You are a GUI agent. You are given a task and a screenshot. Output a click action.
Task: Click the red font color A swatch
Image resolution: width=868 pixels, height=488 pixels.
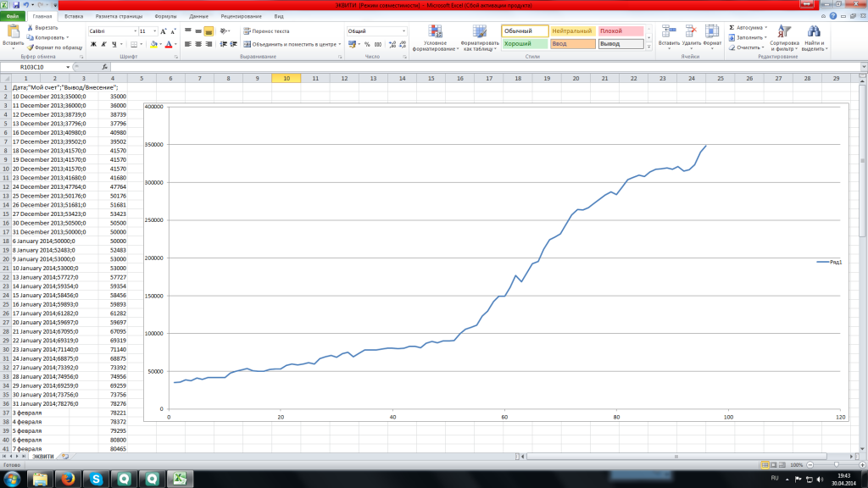tap(169, 44)
